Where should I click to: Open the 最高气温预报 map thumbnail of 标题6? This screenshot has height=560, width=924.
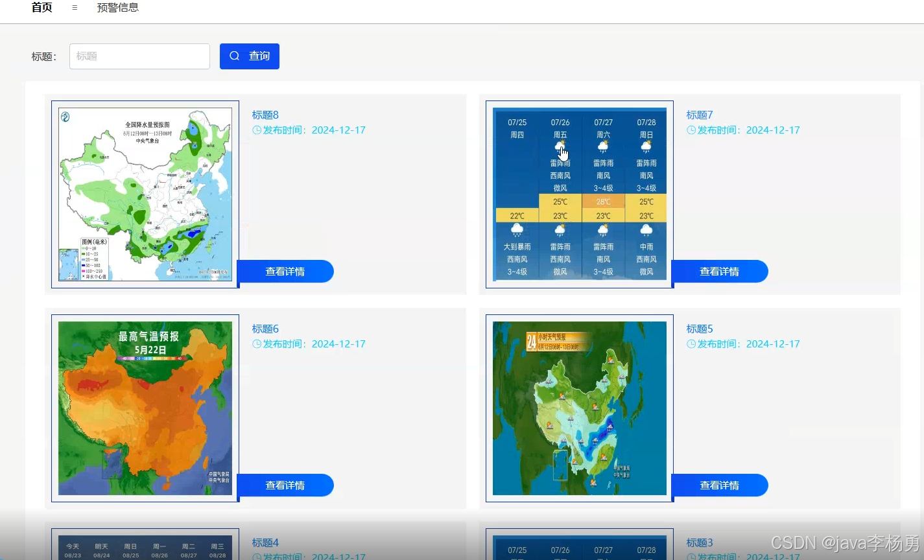pos(145,408)
